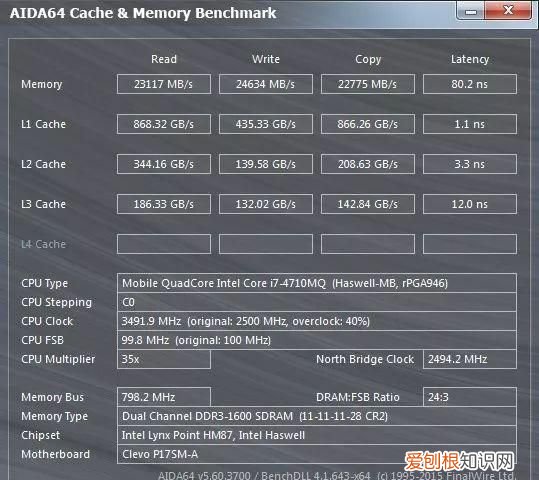539x480 pixels.
Task: Click L2 Cache Read 344.16 GB/s
Action: pos(164,164)
